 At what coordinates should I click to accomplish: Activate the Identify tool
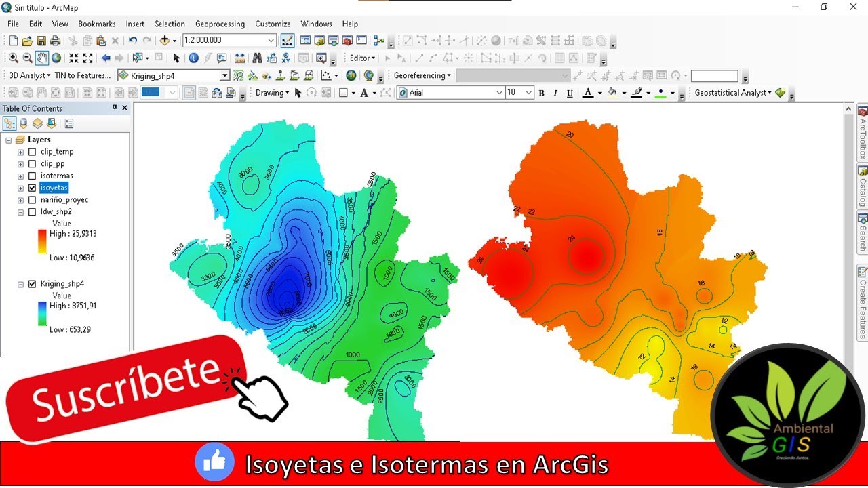(193, 58)
